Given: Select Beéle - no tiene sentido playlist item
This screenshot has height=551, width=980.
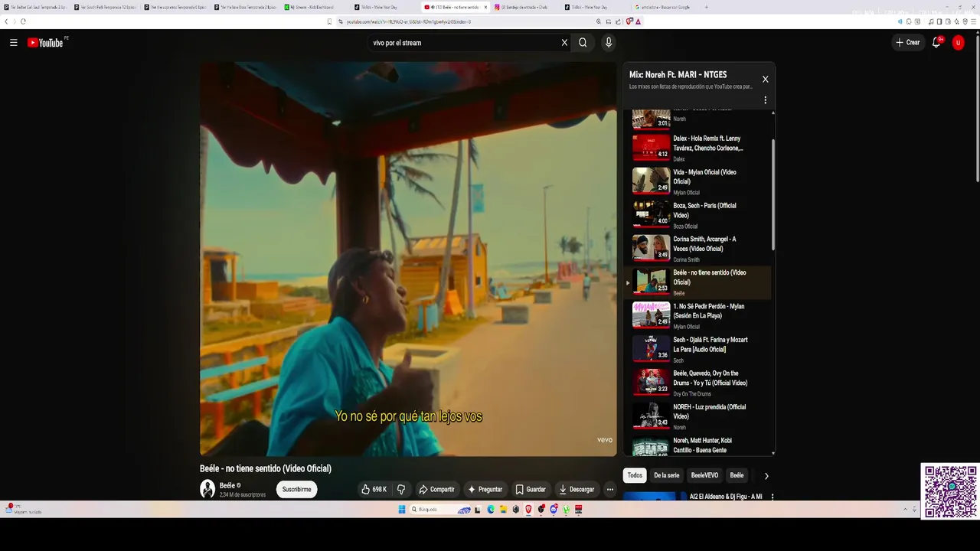Looking at the screenshot, I should coord(697,282).
